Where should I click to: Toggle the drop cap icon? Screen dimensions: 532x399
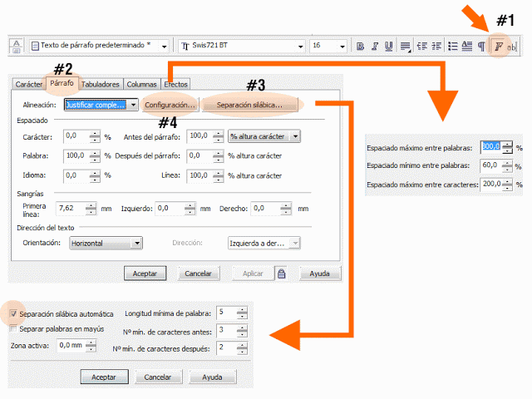tap(468, 47)
